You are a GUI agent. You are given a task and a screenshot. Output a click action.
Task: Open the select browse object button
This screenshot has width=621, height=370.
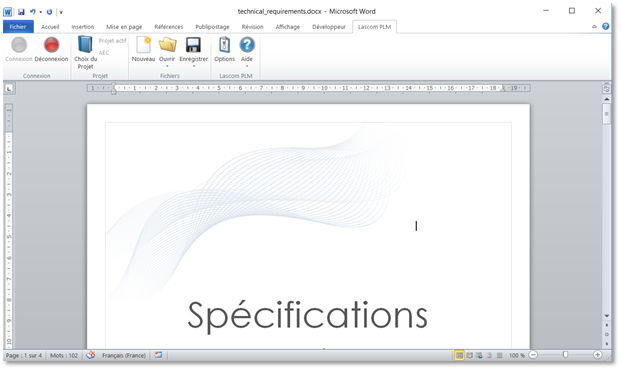pyautogui.click(x=606, y=334)
